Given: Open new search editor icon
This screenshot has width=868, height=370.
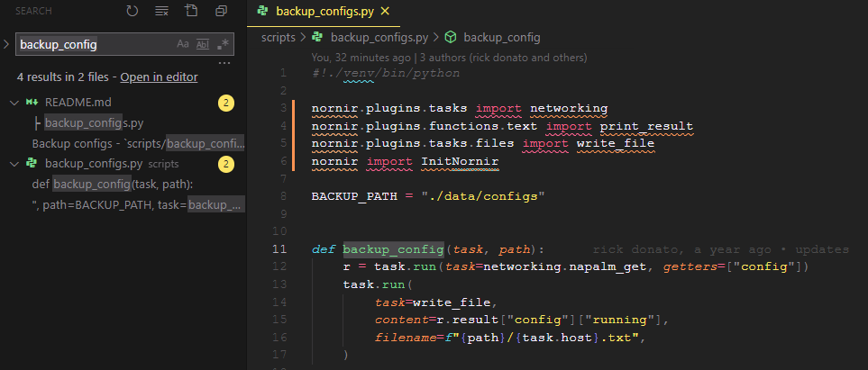Looking at the screenshot, I should pyautogui.click(x=191, y=11).
